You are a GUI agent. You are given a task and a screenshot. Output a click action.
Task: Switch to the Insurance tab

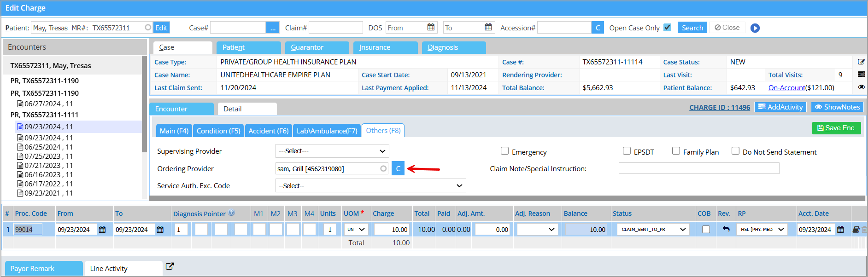(x=385, y=47)
